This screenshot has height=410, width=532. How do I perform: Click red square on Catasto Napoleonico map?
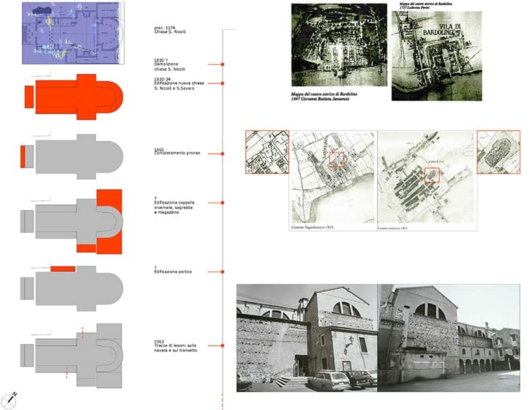pos(337,159)
